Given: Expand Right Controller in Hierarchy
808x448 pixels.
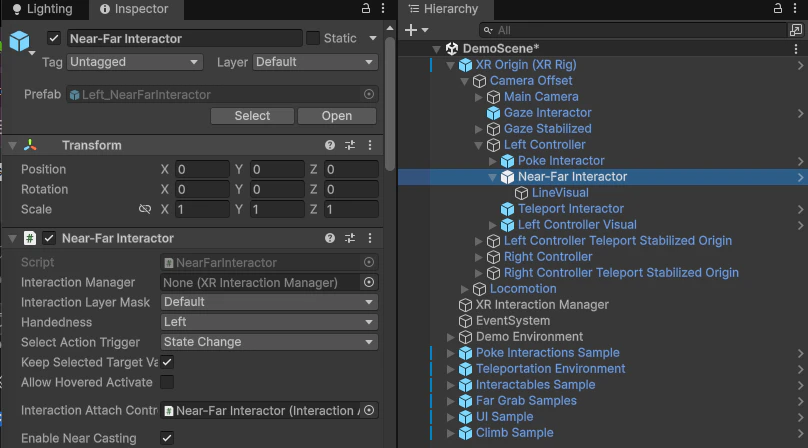Looking at the screenshot, I should tap(478, 257).
